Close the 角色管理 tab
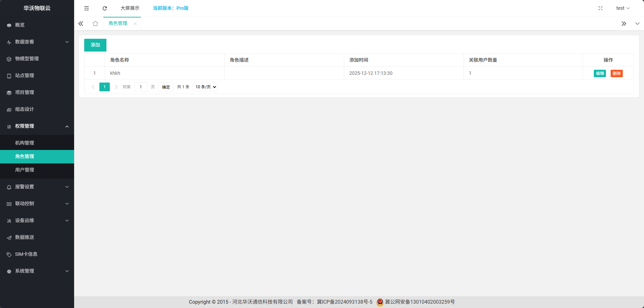This screenshot has height=308, width=644. (135, 24)
